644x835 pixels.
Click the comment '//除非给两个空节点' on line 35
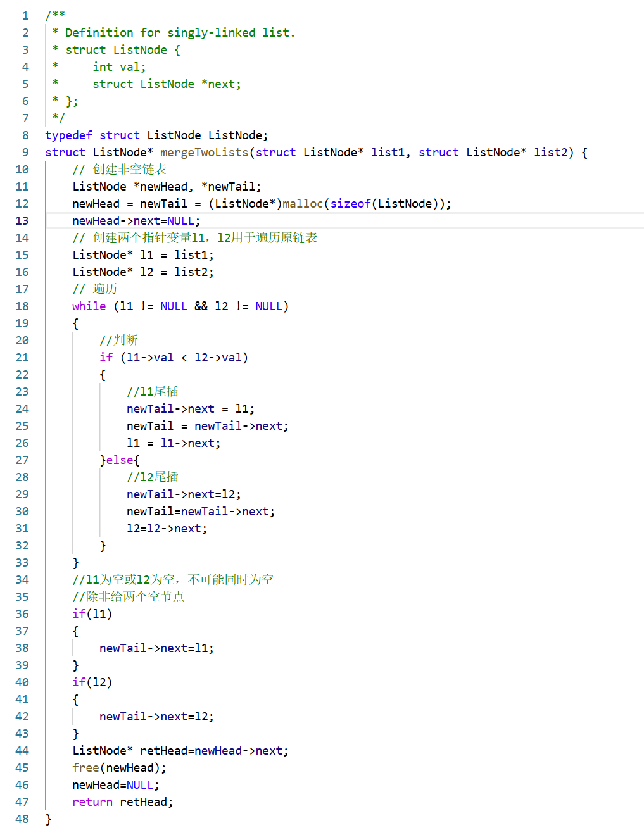pyautogui.click(x=129, y=596)
